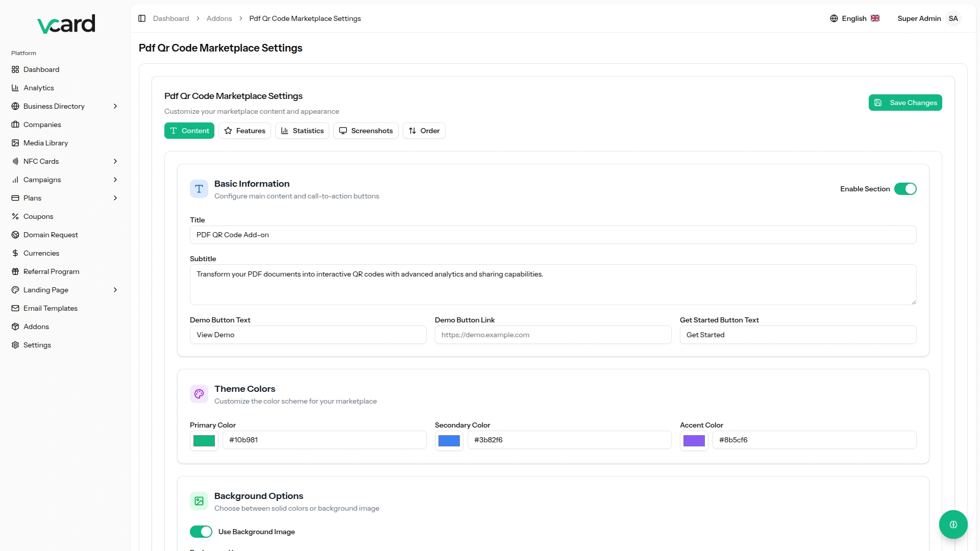The width and height of the screenshot is (980, 551).
Task: Open the Screenshots tab
Action: [x=366, y=131]
